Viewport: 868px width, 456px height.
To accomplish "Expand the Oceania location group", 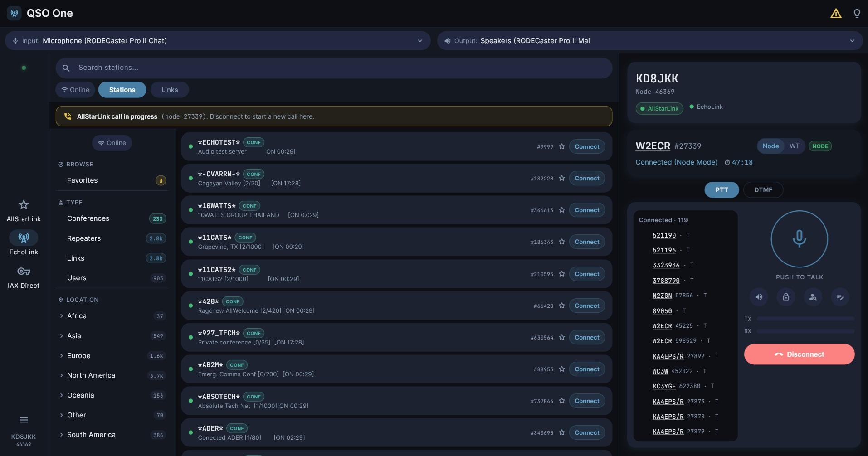I will (x=112, y=395).
